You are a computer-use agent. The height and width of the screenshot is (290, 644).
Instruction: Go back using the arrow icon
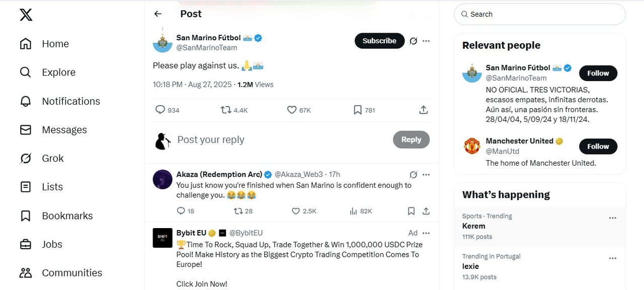pyautogui.click(x=158, y=14)
